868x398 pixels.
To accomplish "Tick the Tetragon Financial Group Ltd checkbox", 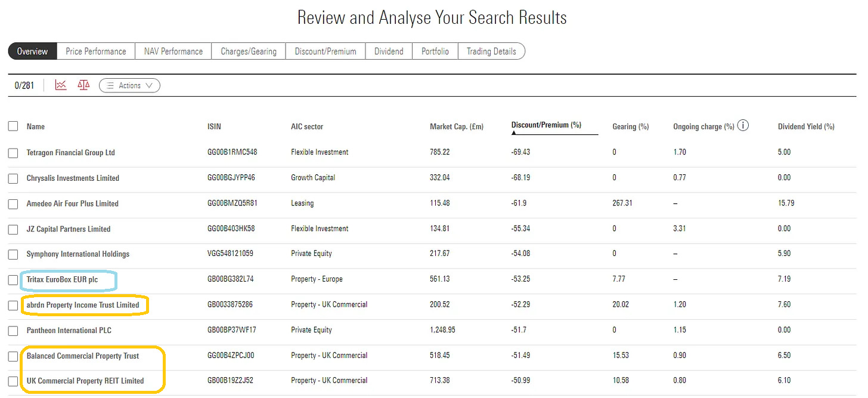I will click(13, 153).
